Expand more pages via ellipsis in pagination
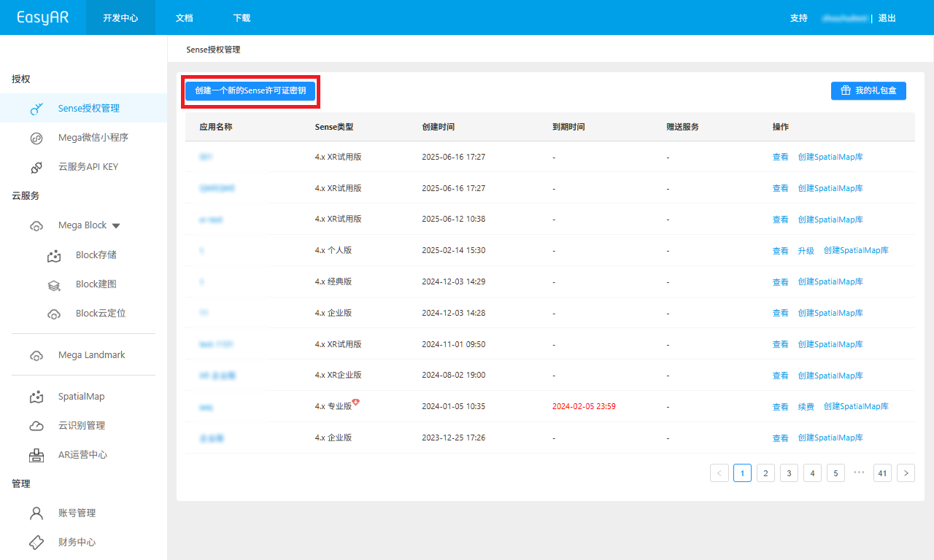Image resolution: width=934 pixels, height=560 pixels. [859, 473]
